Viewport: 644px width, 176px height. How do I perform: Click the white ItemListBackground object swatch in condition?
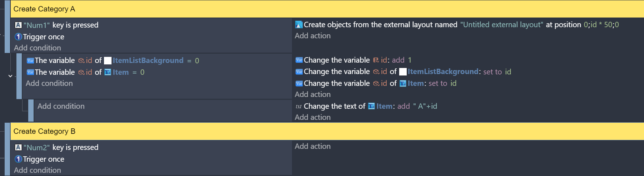click(x=108, y=60)
